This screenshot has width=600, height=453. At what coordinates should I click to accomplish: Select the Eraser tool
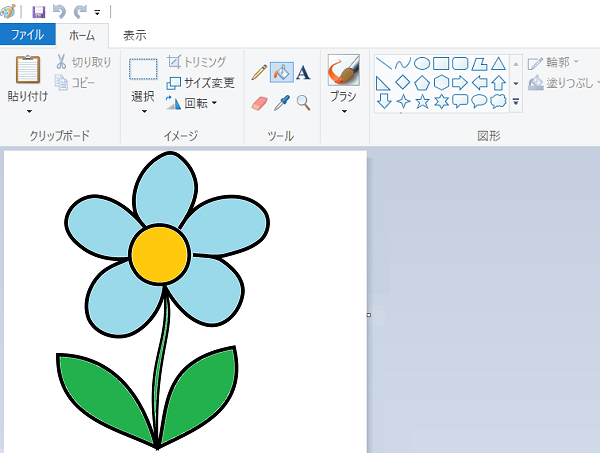(x=260, y=103)
